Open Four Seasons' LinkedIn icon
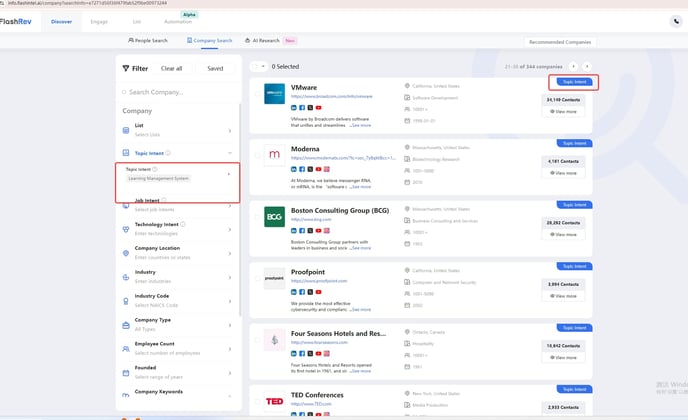The height and width of the screenshot is (420, 688). click(x=294, y=353)
